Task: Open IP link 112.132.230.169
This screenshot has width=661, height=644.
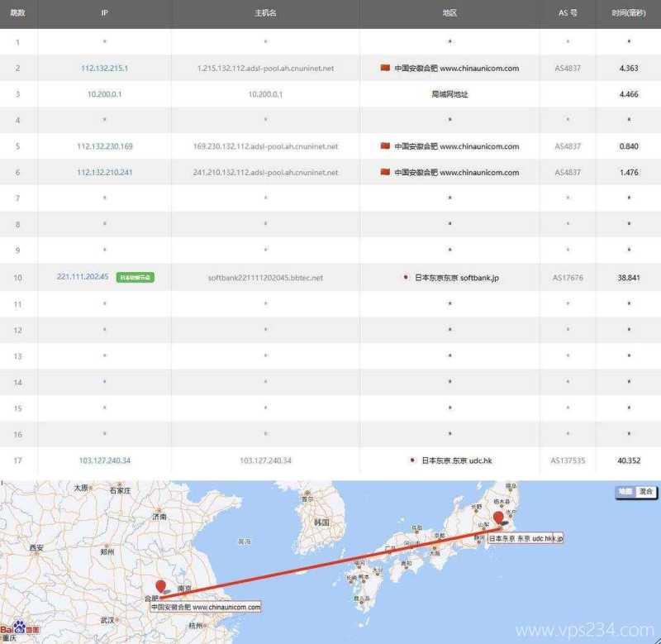Action: [x=104, y=146]
